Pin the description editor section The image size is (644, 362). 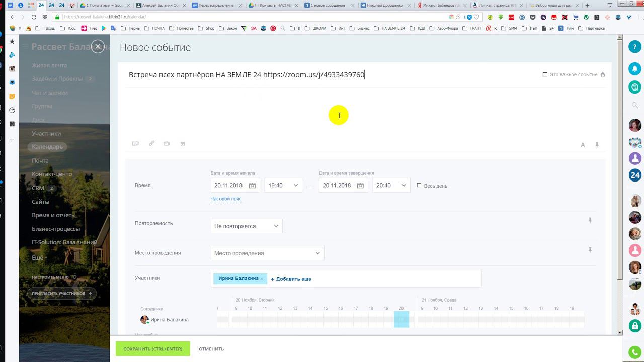coord(597,145)
